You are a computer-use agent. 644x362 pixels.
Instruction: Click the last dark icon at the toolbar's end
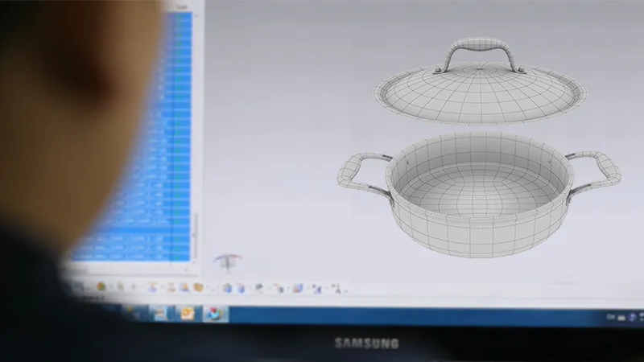click(x=336, y=289)
